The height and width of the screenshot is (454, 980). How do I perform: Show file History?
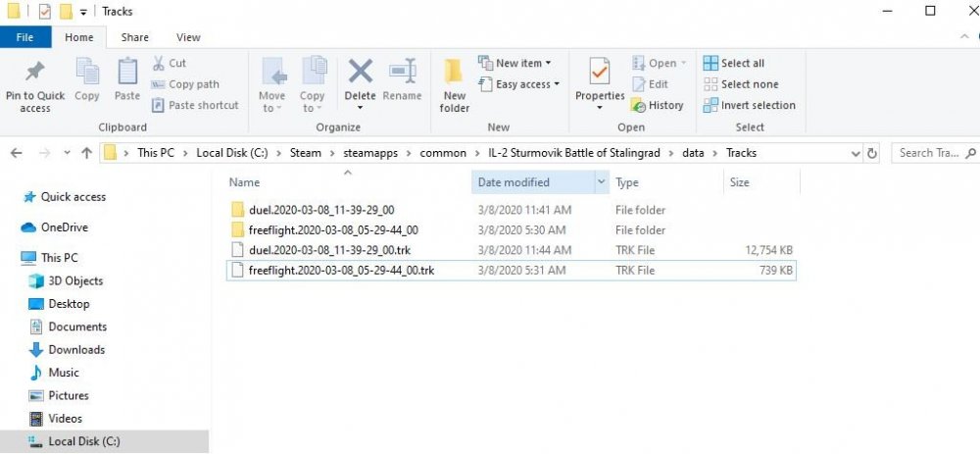tap(657, 105)
